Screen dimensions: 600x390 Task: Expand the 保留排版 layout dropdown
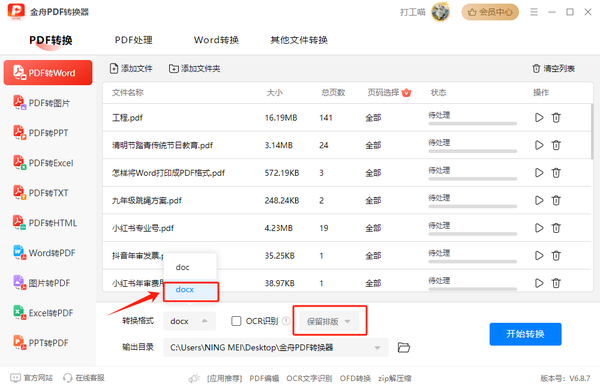point(329,321)
